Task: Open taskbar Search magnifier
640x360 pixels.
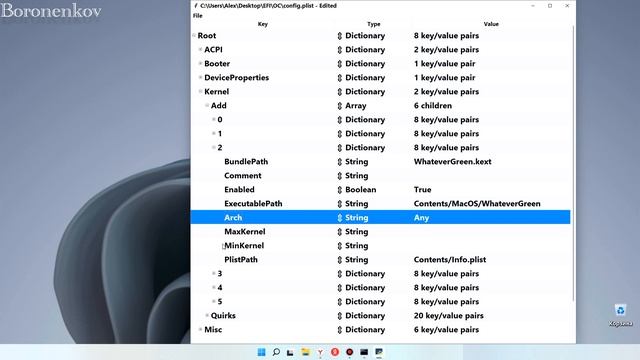Action: point(276,352)
